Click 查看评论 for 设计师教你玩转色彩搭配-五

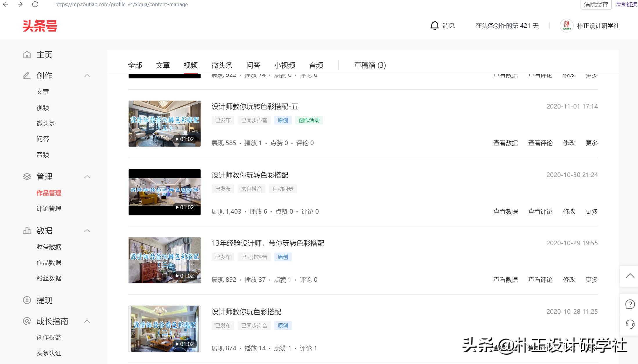540,143
